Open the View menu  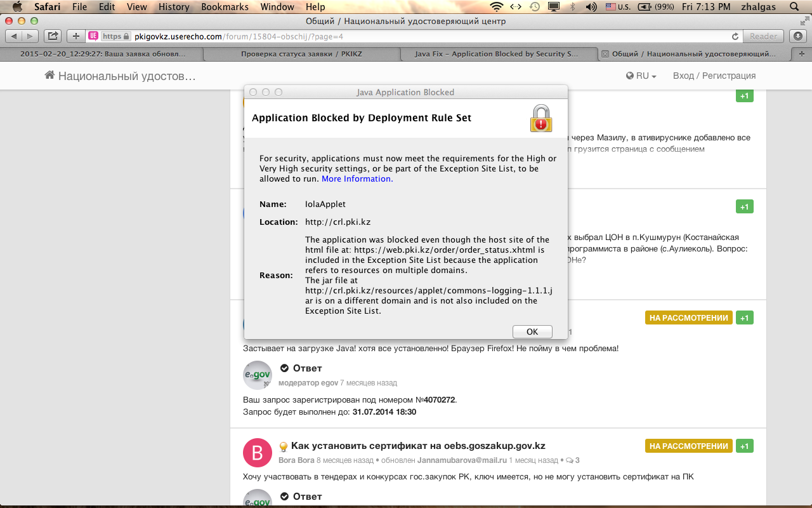[x=136, y=7]
